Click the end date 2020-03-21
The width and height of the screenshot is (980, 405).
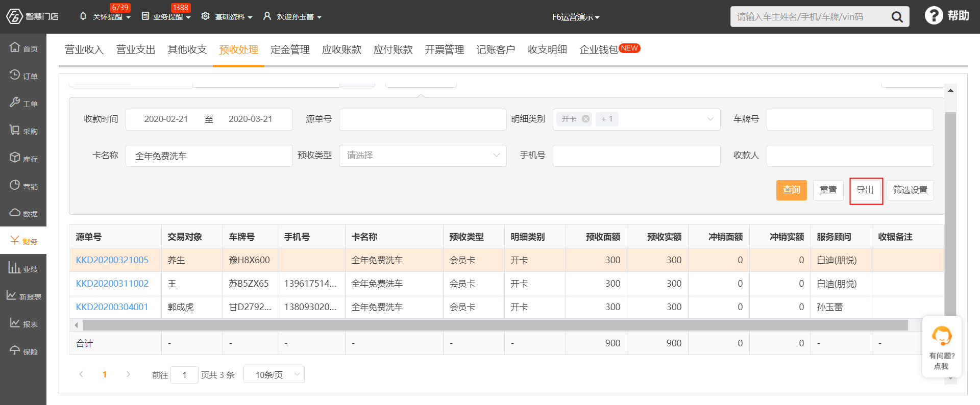[x=251, y=119]
